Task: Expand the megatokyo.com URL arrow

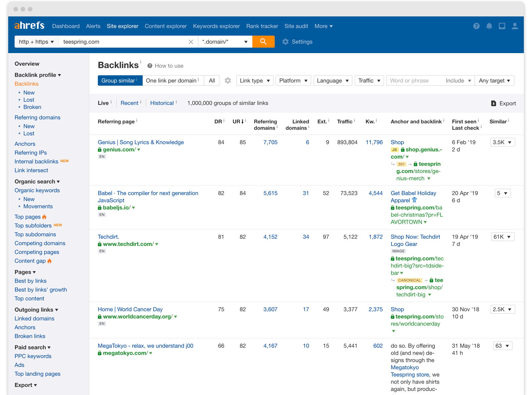Action: (x=151, y=353)
